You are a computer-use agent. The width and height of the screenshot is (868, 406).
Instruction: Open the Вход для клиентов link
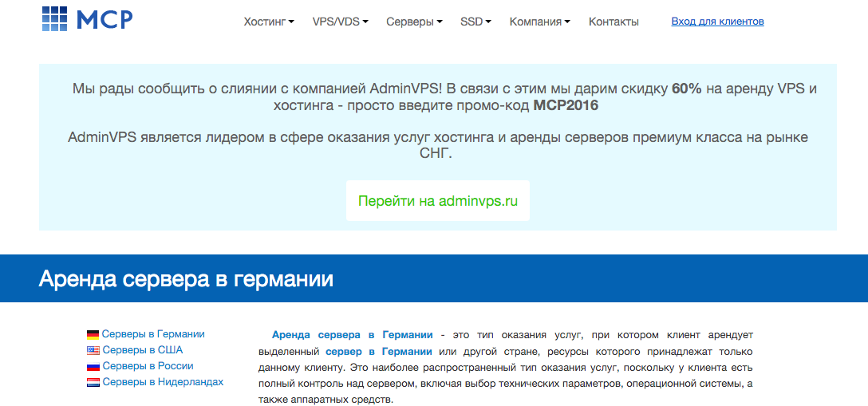(717, 22)
